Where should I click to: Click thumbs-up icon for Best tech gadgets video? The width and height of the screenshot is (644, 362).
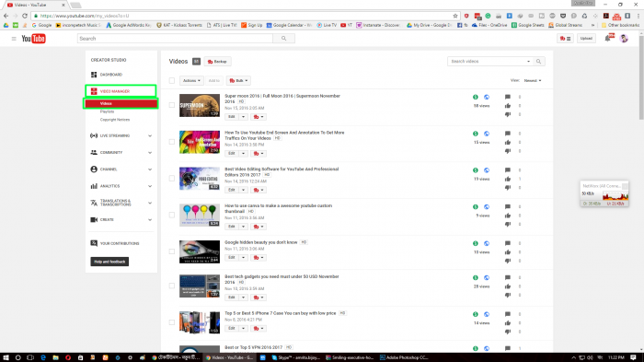(508, 286)
